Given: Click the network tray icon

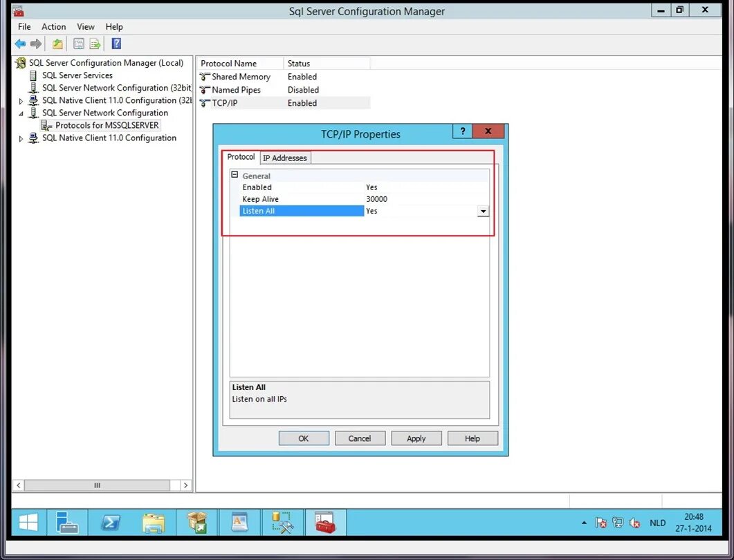Looking at the screenshot, I should click(x=618, y=523).
